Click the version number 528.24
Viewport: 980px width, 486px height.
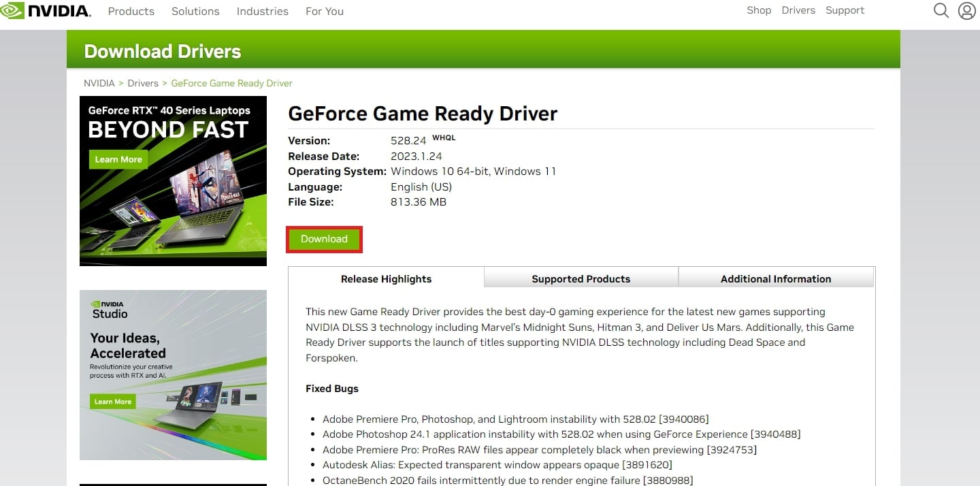(408, 141)
